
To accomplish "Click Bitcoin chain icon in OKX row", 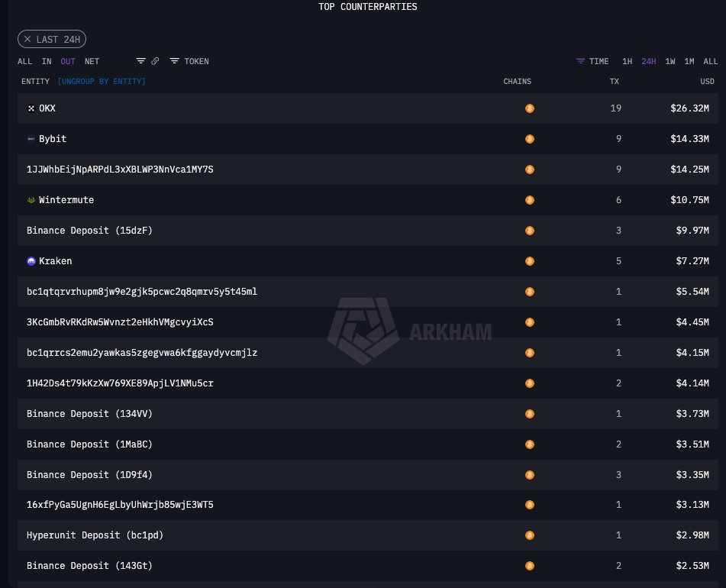I will pos(530,108).
